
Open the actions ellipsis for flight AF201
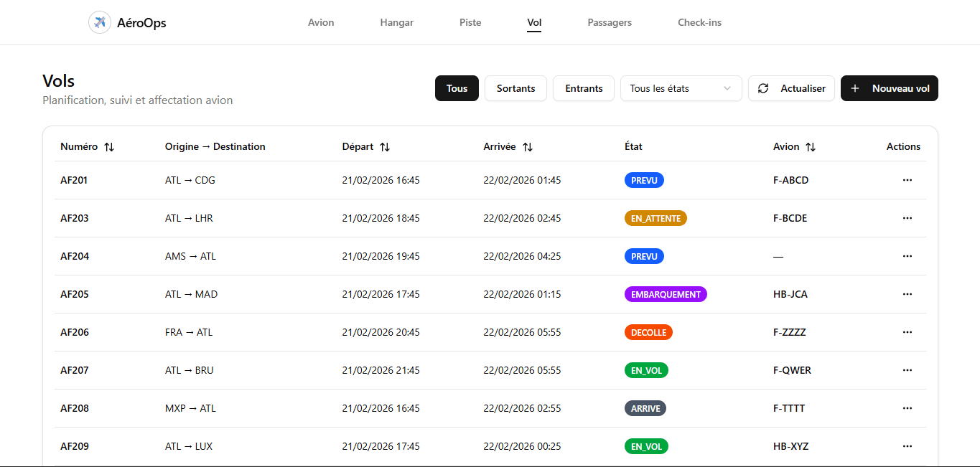click(x=907, y=180)
